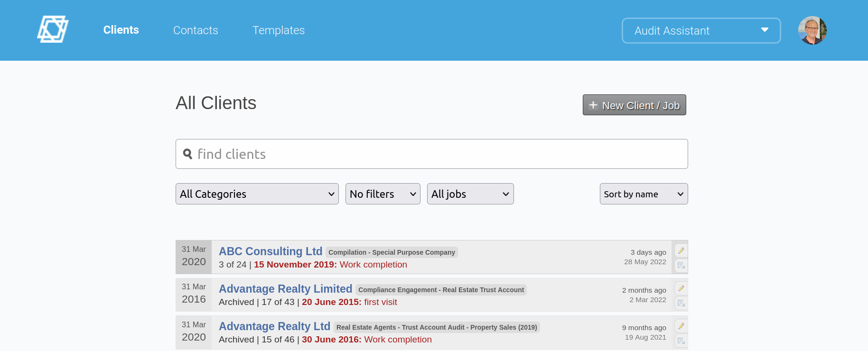Click the New Client / Job button
This screenshot has width=868, height=351.
(634, 105)
